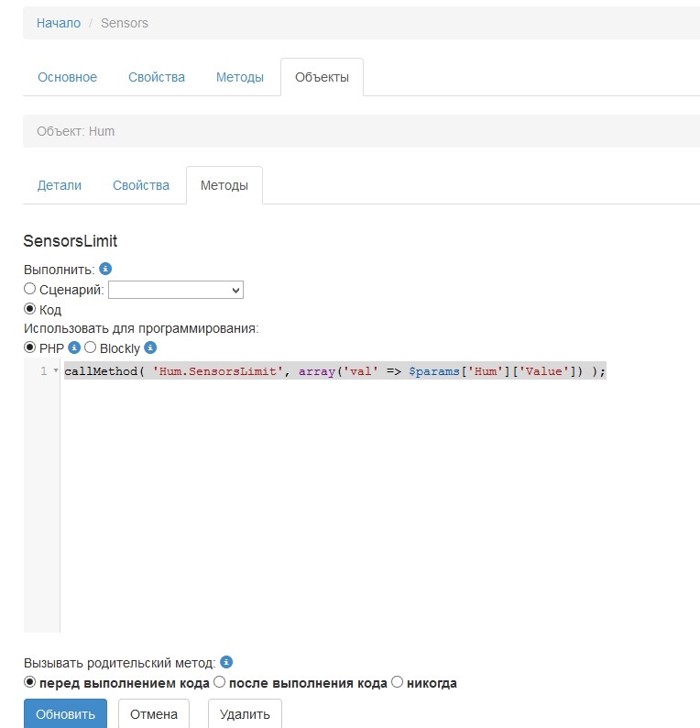The height and width of the screenshot is (728, 700).
Task: Open the Объекты tab
Action: pyautogui.click(x=322, y=77)
